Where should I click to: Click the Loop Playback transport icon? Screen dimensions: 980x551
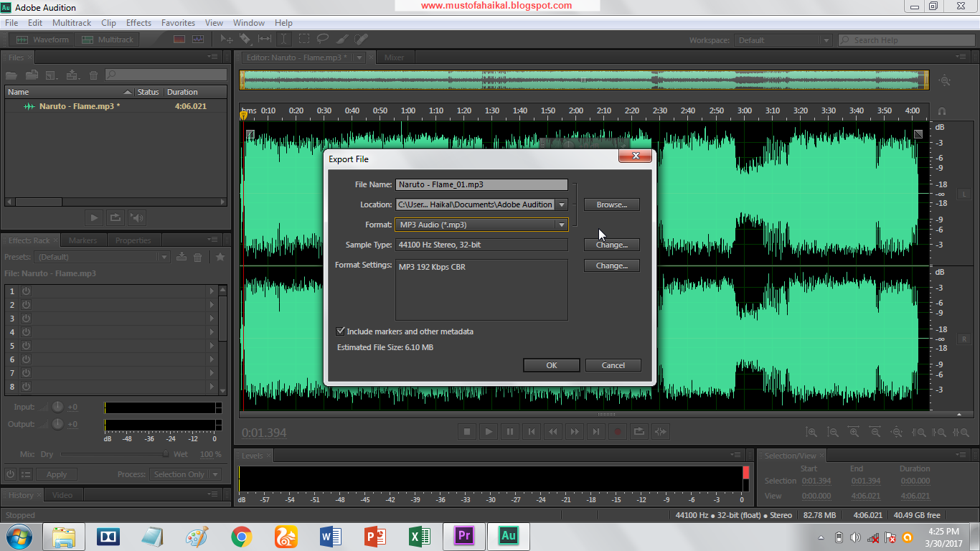coord(639,431)
